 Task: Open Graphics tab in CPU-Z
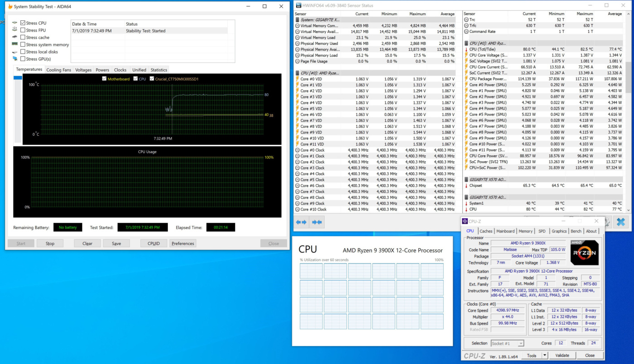click(x=559, y=231)
